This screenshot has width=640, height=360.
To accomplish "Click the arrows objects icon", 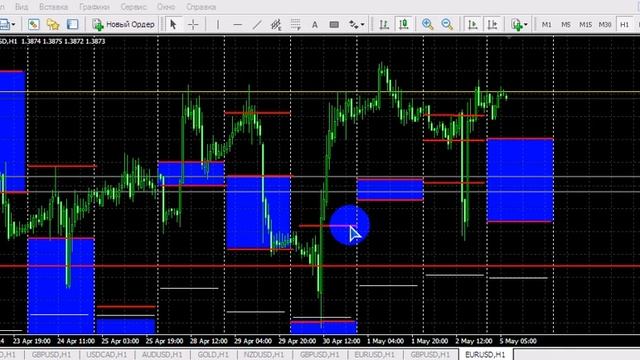I will (353, 24).
